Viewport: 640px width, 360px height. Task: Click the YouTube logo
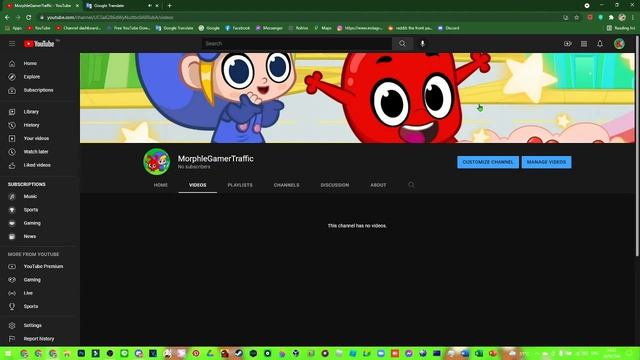(x=39, y=44)
